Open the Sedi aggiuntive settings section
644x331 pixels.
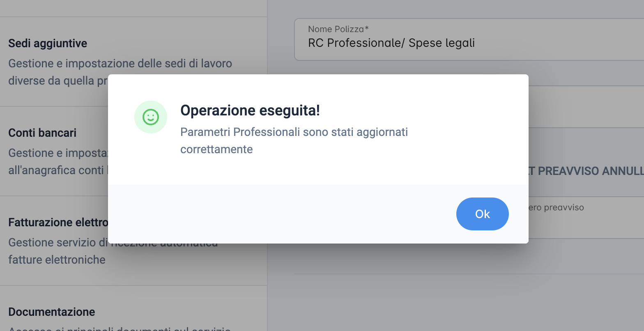(x=133, y=62)
